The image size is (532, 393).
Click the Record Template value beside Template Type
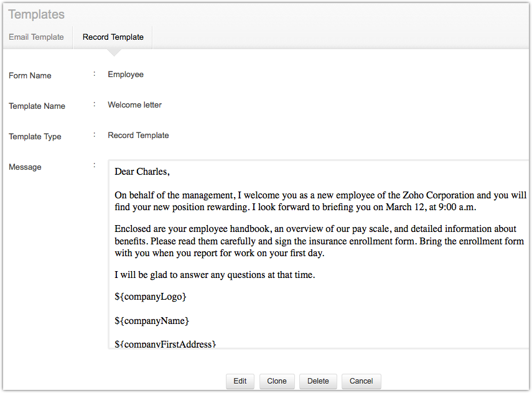pos(138,136)
